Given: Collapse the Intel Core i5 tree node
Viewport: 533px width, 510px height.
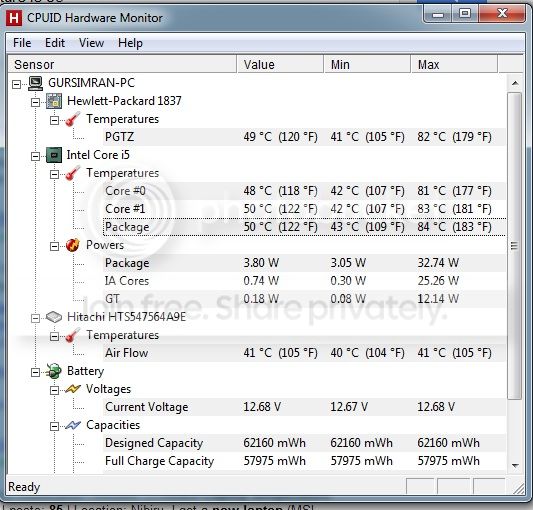Looking at the screenshot, I should (x=35, y=156).
